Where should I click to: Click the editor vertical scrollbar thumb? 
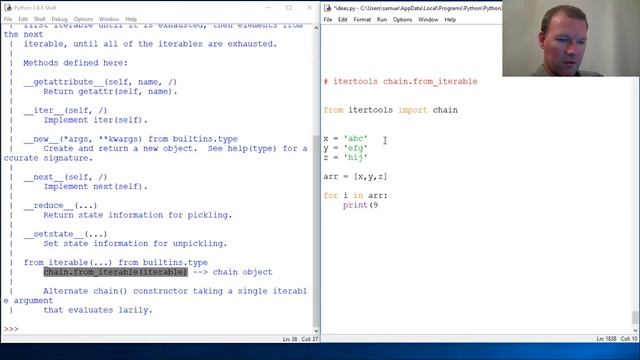(x=635, y=317)
